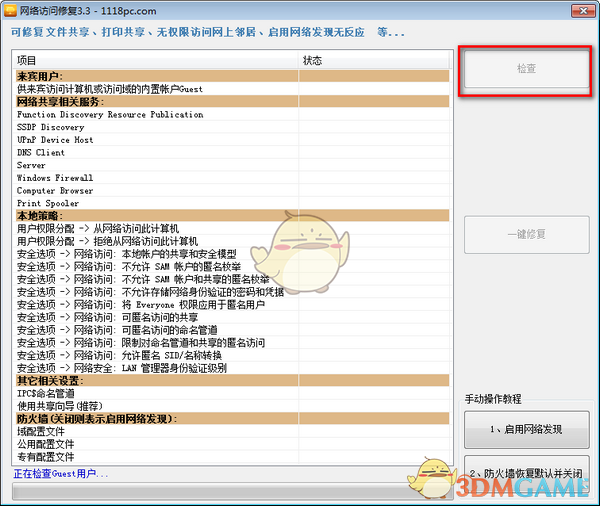Click the 手动操作教程 group label

tap(493, 399)
